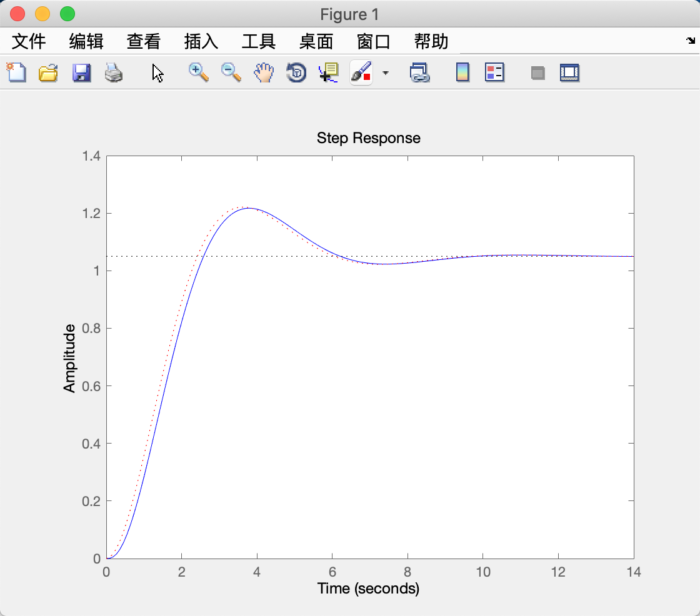Open the 桌面 (Desktop) menu
The image size is (700, 616).
click(316, 41)
